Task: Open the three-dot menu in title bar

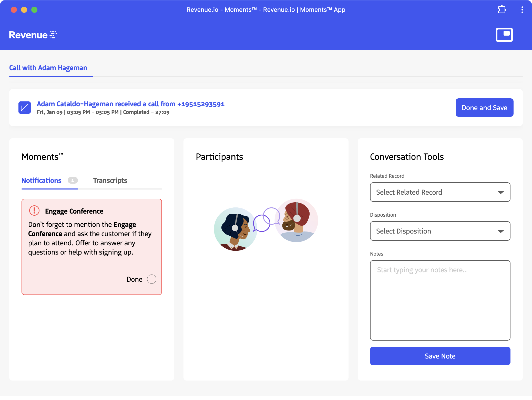Action: (x=522, y=10)
